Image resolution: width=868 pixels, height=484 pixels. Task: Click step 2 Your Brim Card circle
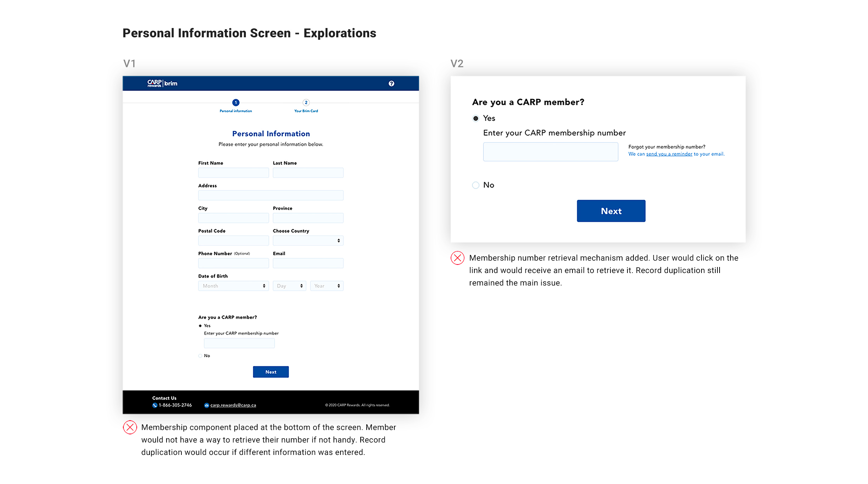click(x=306, y=102)
